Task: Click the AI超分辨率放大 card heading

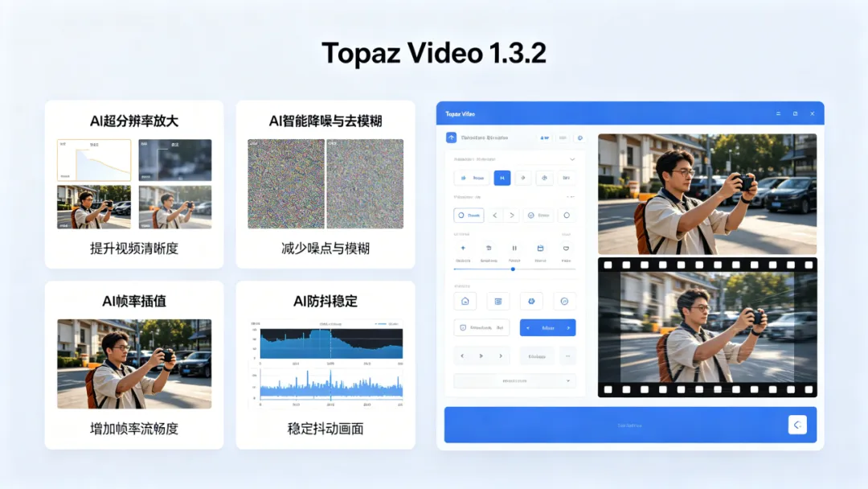Action: tap(134, 121)
